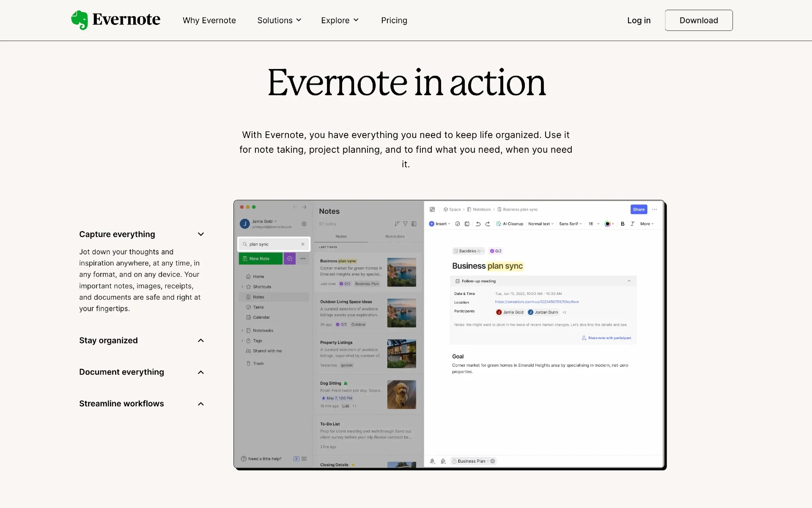Click the Download button in navbar
Image resolution: width=812 pixels, height=508 pixels.
[x=699, y=20]
